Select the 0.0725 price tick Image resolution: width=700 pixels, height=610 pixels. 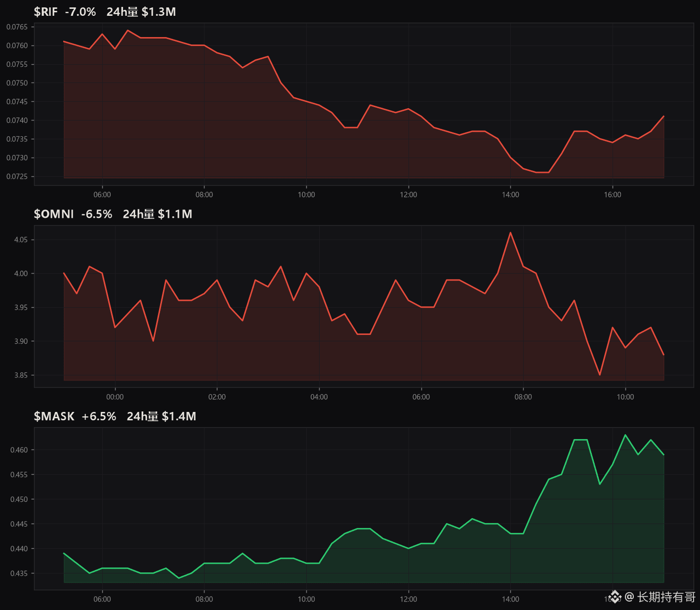click(x=17, y=176)
